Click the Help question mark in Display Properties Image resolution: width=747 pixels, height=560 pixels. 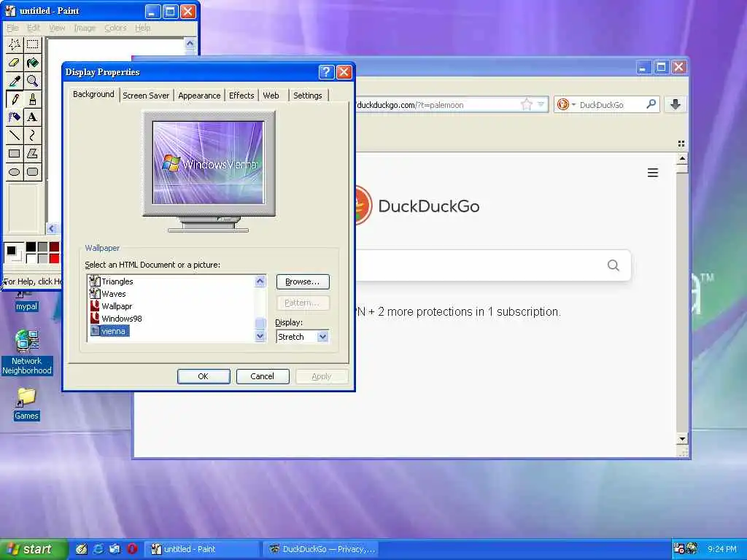(x=326, y=72)
